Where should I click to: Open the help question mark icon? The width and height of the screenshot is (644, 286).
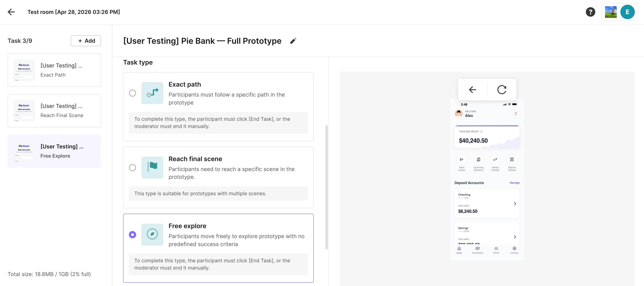[x=590, y=12]
